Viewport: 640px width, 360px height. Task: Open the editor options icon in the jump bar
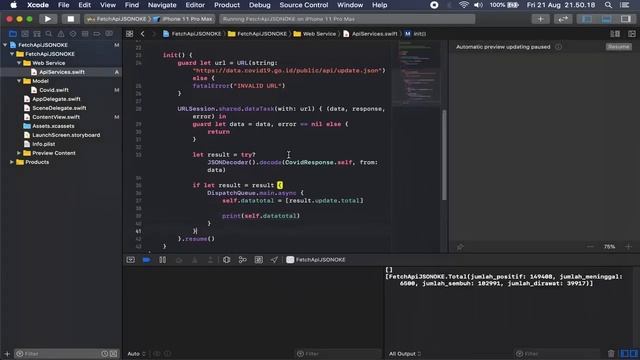click(x=615, y=34)
